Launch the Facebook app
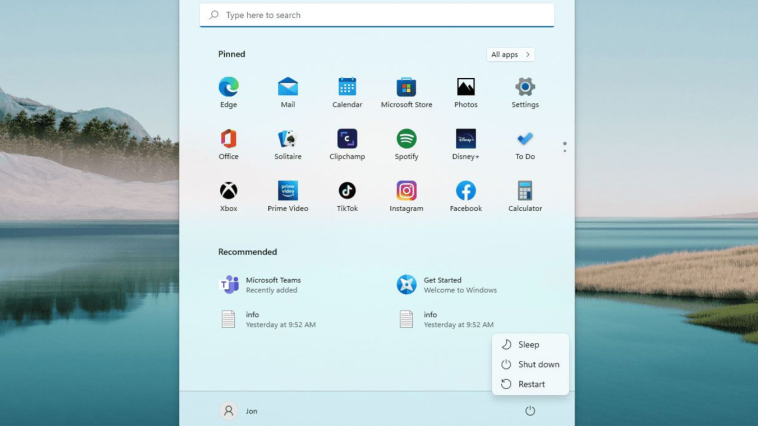This screenshot has height=426, width=758. coord(466,196)
